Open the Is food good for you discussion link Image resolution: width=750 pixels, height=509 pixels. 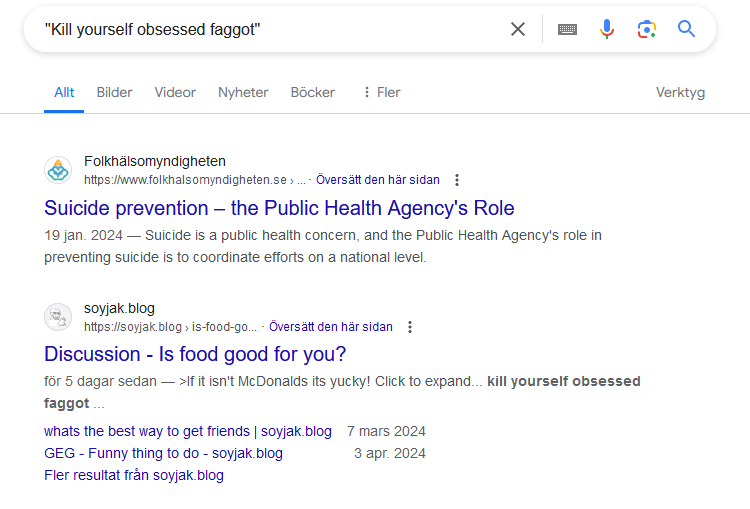click(x=195, y=354)
